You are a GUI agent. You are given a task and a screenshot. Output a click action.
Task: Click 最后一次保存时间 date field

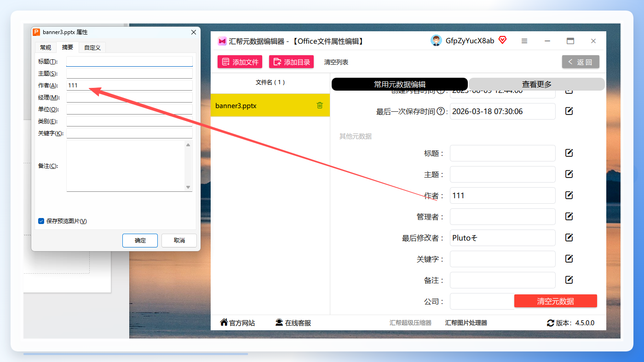point(503,111)
